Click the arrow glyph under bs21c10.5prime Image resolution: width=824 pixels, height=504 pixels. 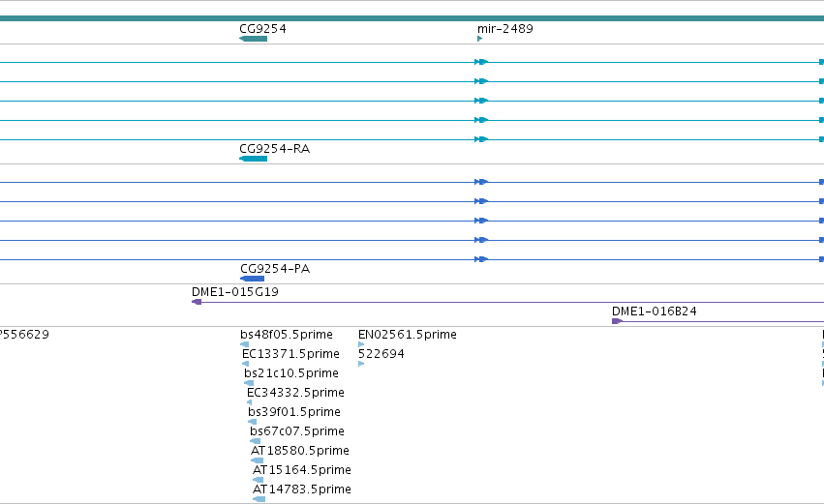249,383
